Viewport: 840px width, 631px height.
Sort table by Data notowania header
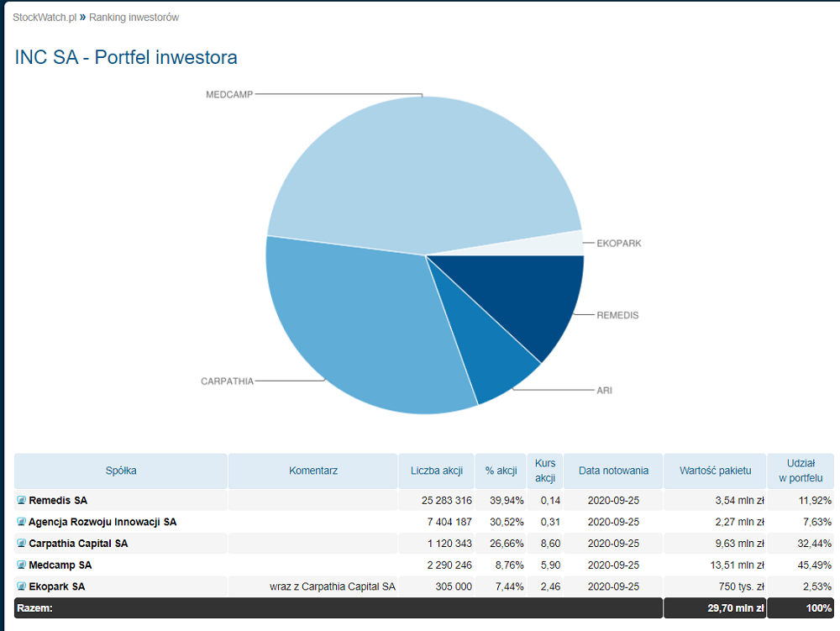[613, 471]
